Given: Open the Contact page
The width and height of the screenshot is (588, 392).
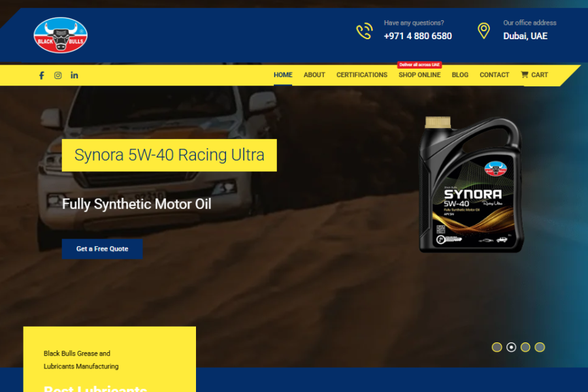Looking at the screenshot, I should 495,74.
